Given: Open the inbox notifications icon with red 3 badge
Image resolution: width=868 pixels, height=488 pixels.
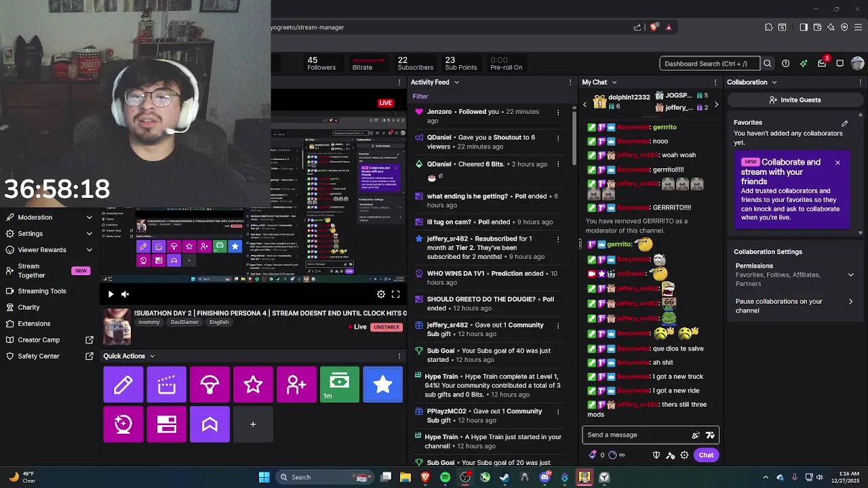Looking at the screenshot, I should [x=822, y=63].
